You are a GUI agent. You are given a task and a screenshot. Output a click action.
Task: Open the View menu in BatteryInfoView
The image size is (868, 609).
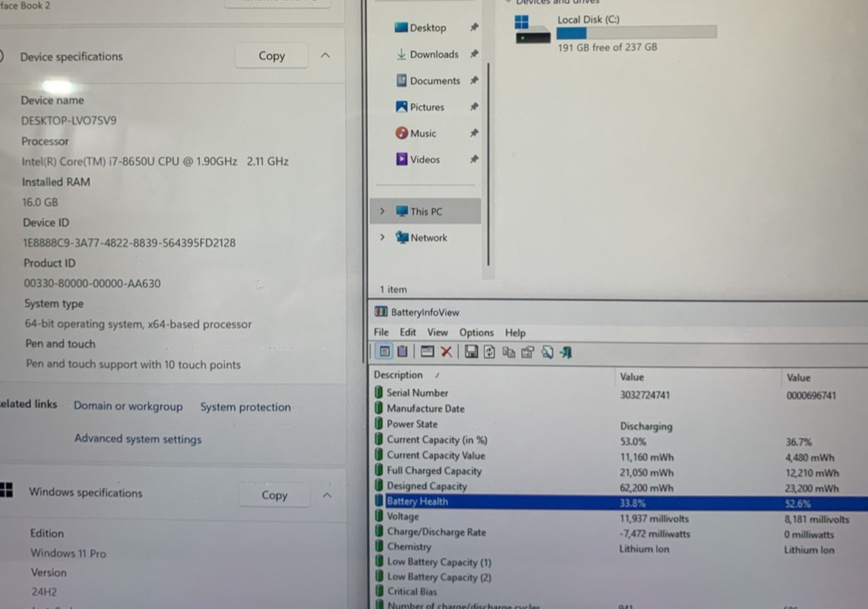[437, 332]
